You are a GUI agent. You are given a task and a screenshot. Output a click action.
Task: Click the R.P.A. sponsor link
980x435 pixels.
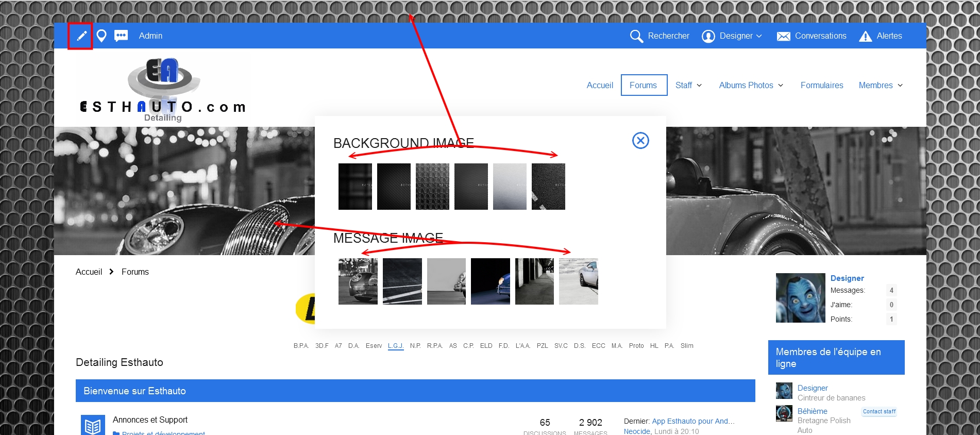(434, 346)
